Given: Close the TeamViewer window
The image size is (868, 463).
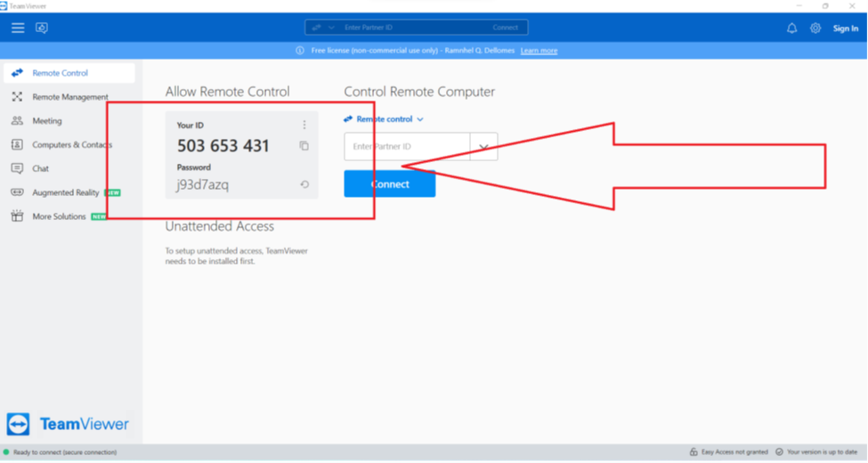Looking at the screenshot, I should click(x=852, y=6).
